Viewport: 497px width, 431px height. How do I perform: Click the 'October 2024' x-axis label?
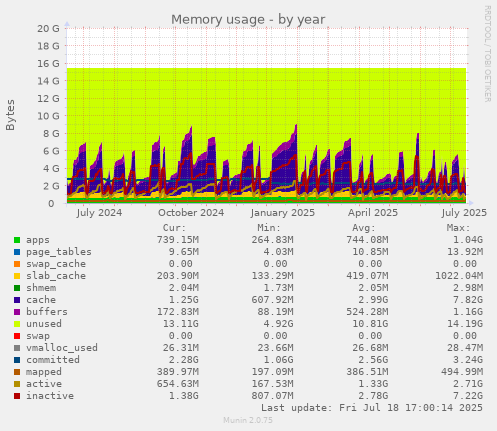(x=191, y=213)
